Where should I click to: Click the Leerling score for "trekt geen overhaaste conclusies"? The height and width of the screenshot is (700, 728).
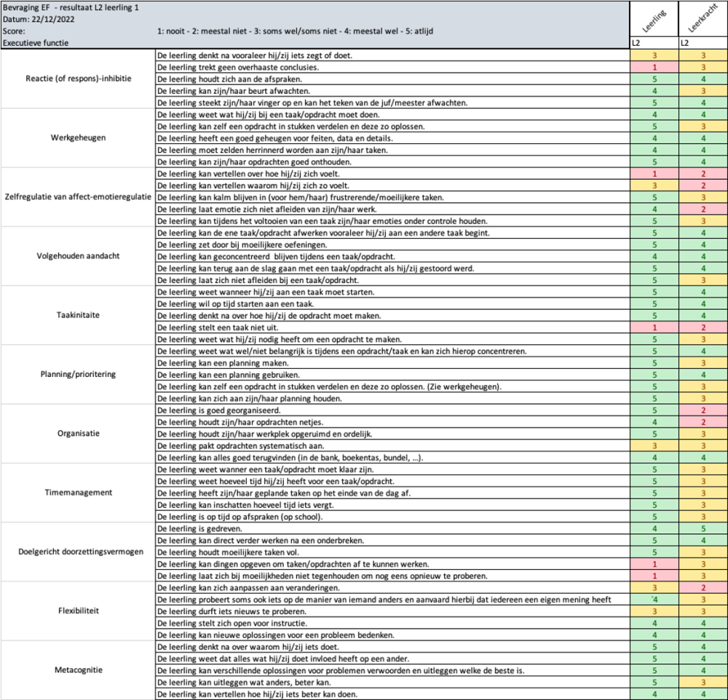[x=654, y=67]
